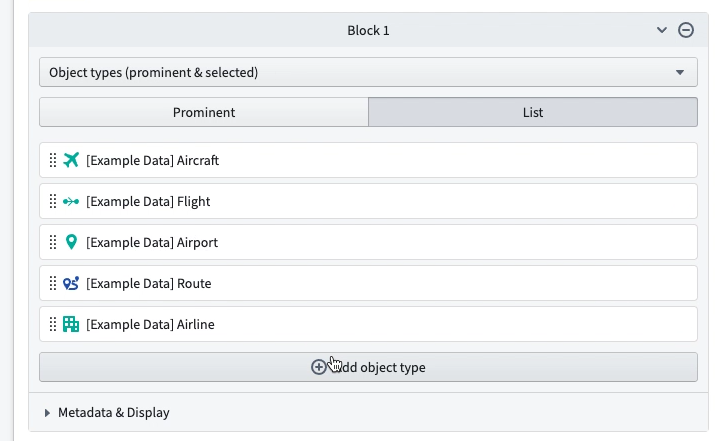The image size is (722, 441).
Task: Click the Airline building icon
Action: pos(71,324)
